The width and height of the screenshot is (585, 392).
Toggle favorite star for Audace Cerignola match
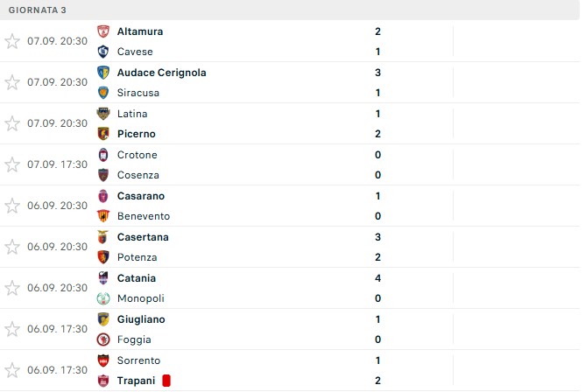click(12, 82)
